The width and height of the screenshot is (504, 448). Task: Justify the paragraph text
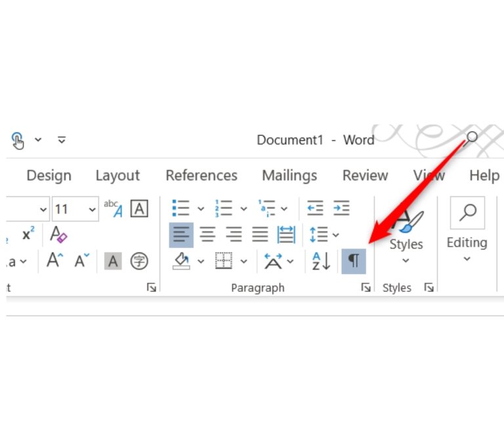(260, 235)
